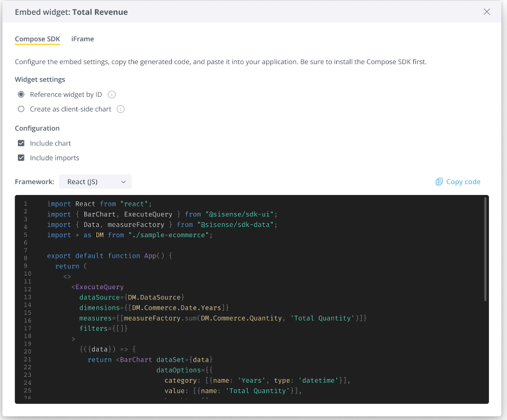Viewport: 507px width, 420px height.
Task: Open info icon beside Create as client-side chart
Action: pos(121,109)
